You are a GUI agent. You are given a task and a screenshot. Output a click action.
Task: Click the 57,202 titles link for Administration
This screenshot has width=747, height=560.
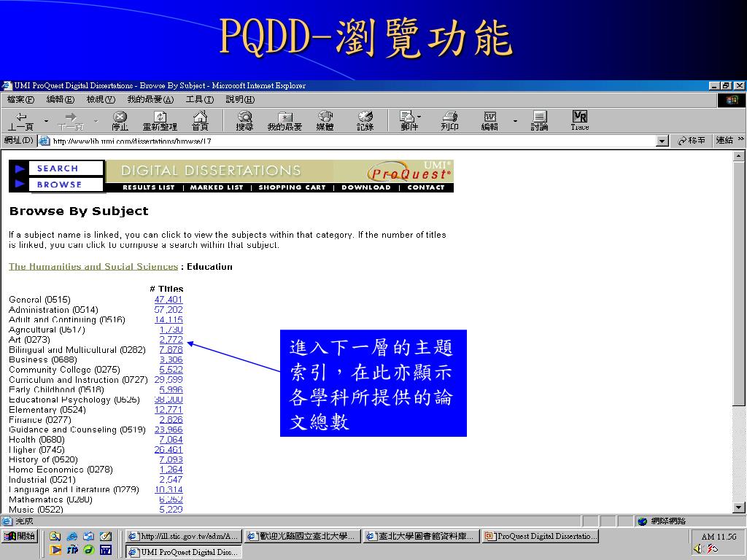click(x=169, y=309)
